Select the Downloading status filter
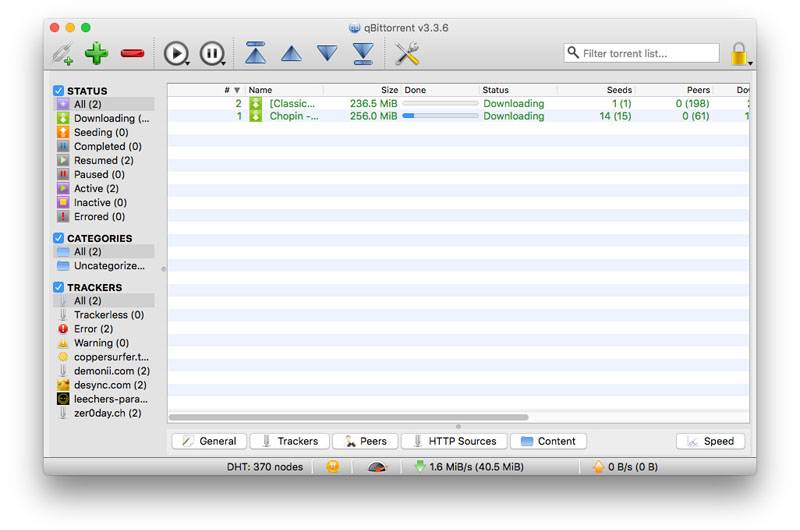The height and width of the screenshot is (530, 800). [104, 118]
